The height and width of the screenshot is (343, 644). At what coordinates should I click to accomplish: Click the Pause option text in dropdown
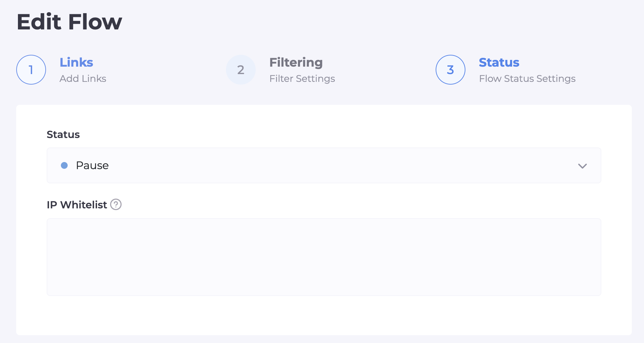point(92,165)
